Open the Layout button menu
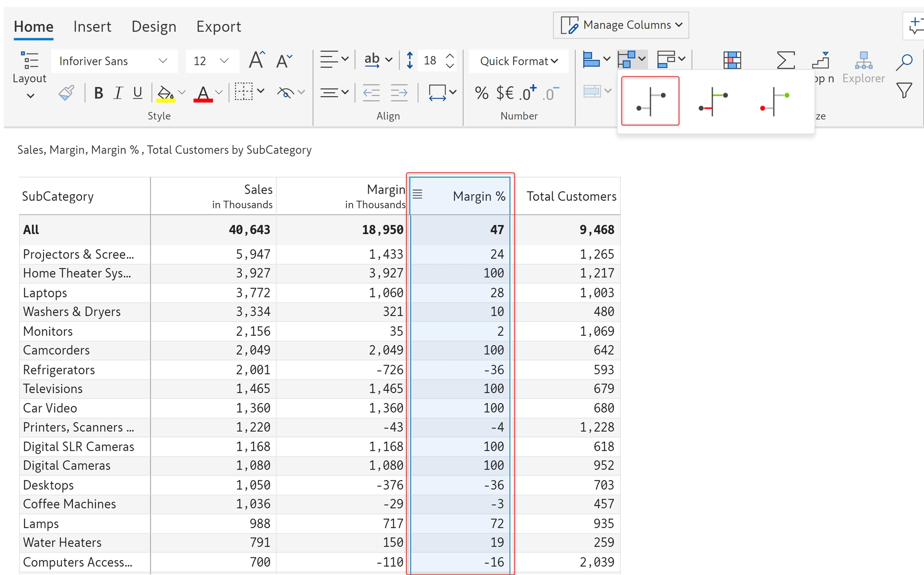924x575 pixels. [30, 79]
